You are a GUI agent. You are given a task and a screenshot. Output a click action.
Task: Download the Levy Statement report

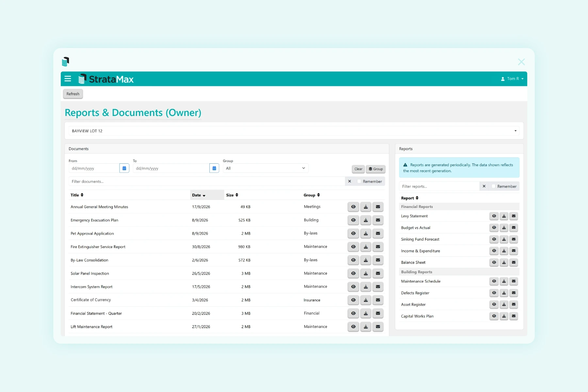tap(504, 216)
